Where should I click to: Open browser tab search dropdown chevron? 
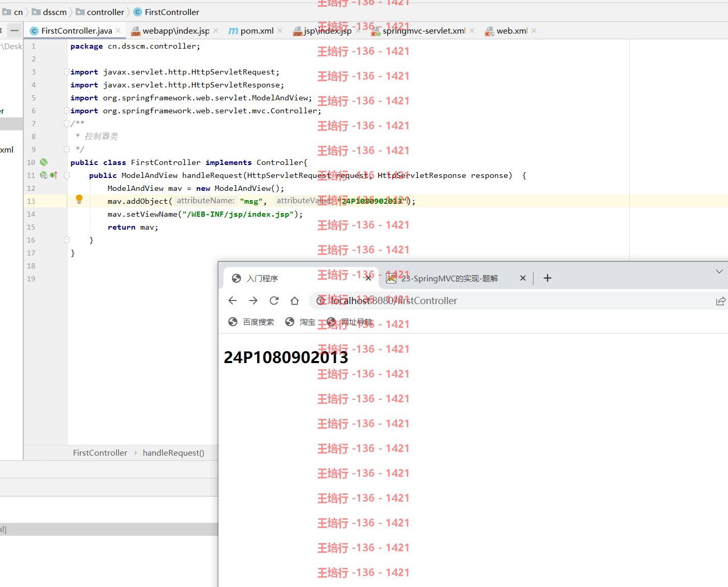[x=719, y=272]
